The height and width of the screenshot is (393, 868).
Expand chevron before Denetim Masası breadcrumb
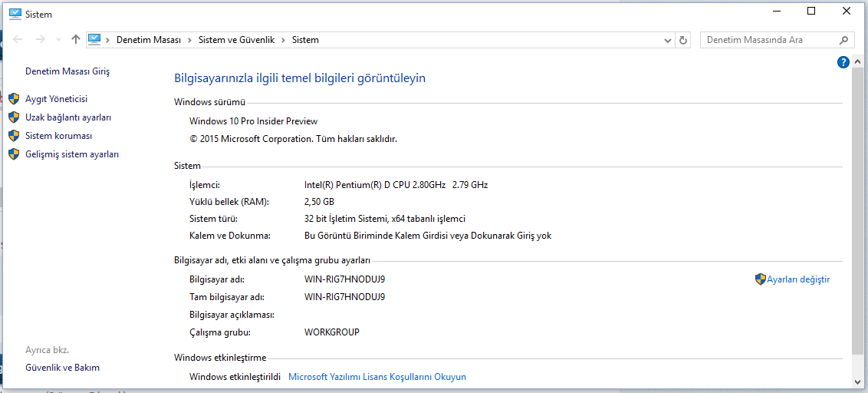107,40
